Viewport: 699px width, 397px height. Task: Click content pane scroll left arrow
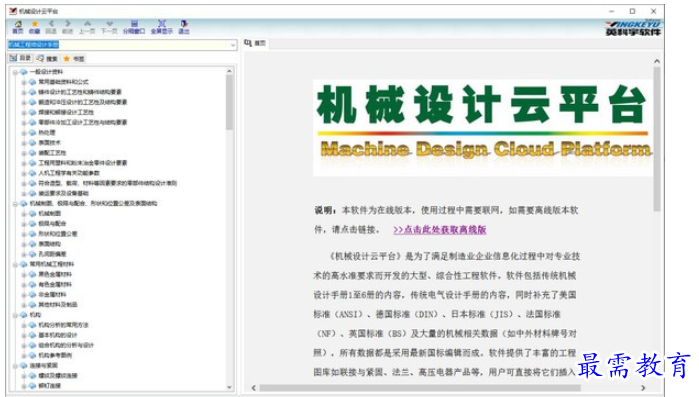tap(254, 388)
